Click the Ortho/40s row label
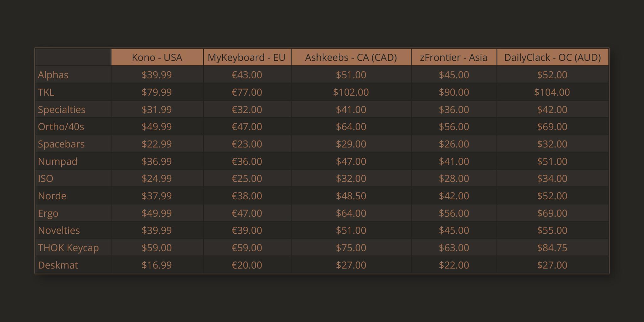Screen dimensions: 644x322 point(61,127)
